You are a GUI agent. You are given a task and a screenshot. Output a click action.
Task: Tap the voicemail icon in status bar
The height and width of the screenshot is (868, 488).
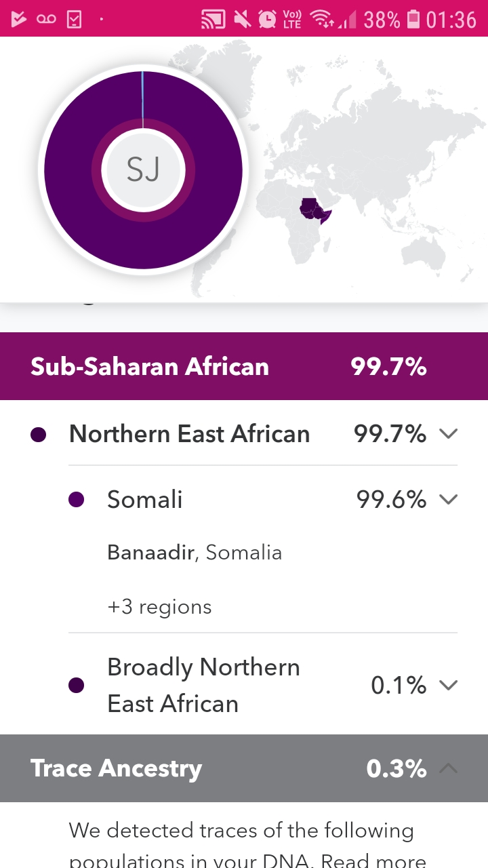point(46,19)
